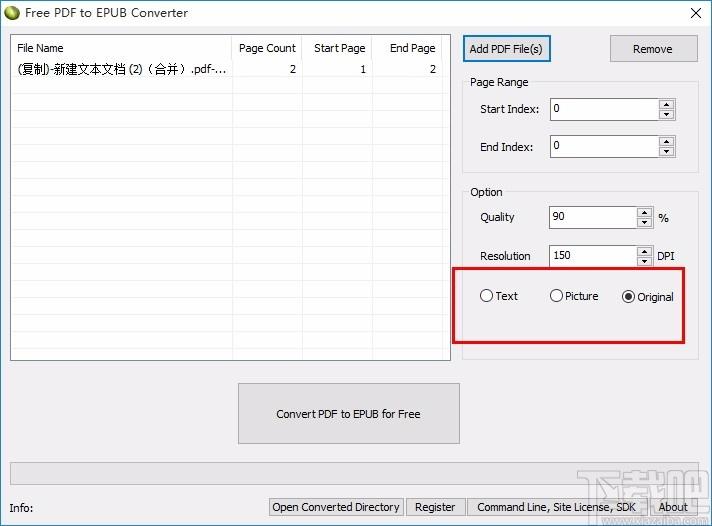Decrease the End Index spinner value

[666, 152]
